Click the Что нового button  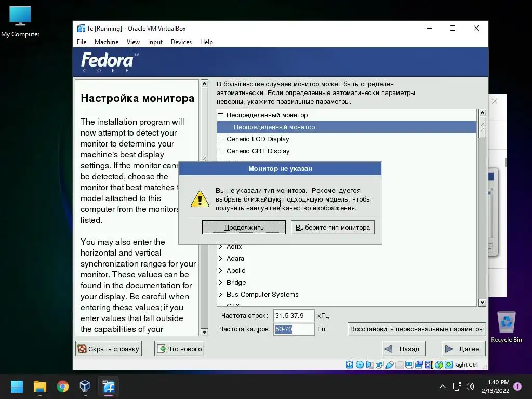tap(179, 349)
